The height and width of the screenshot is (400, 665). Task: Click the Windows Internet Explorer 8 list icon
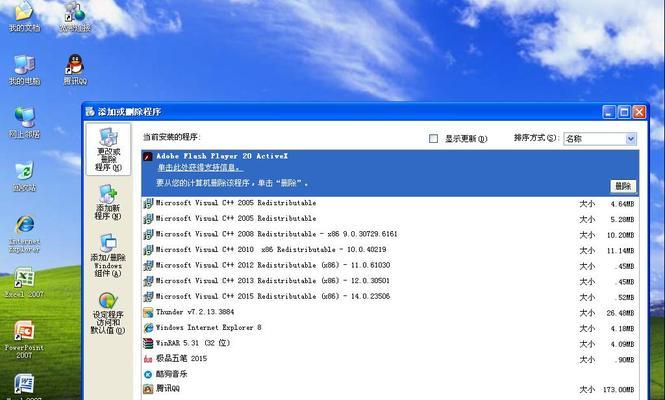(148, 328)
